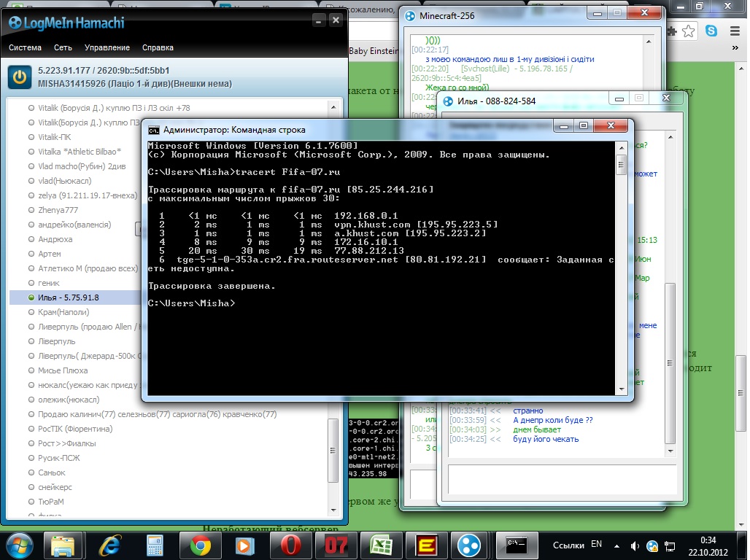Click message input field in Илья chat
The width and height of the screenshot is (750, 560).
pos(562,480)
